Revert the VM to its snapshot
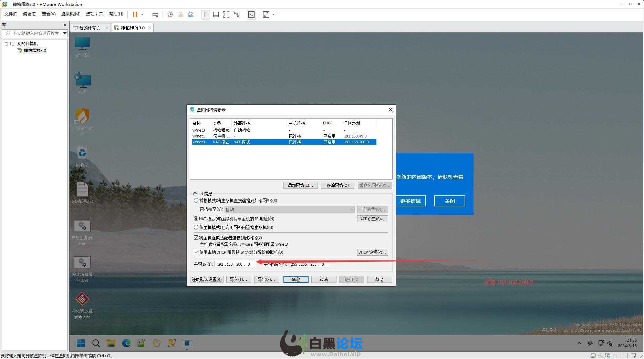 coord(180,14)
